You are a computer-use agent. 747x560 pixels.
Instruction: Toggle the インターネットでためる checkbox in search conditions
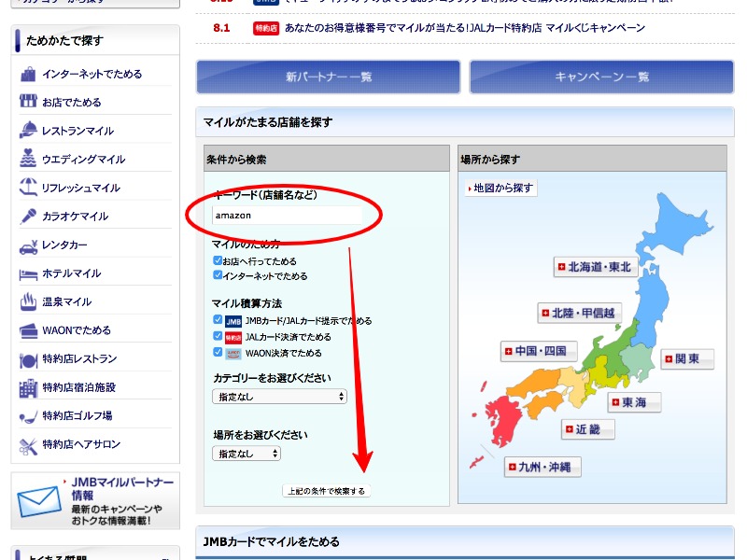(x=218, y=274)
